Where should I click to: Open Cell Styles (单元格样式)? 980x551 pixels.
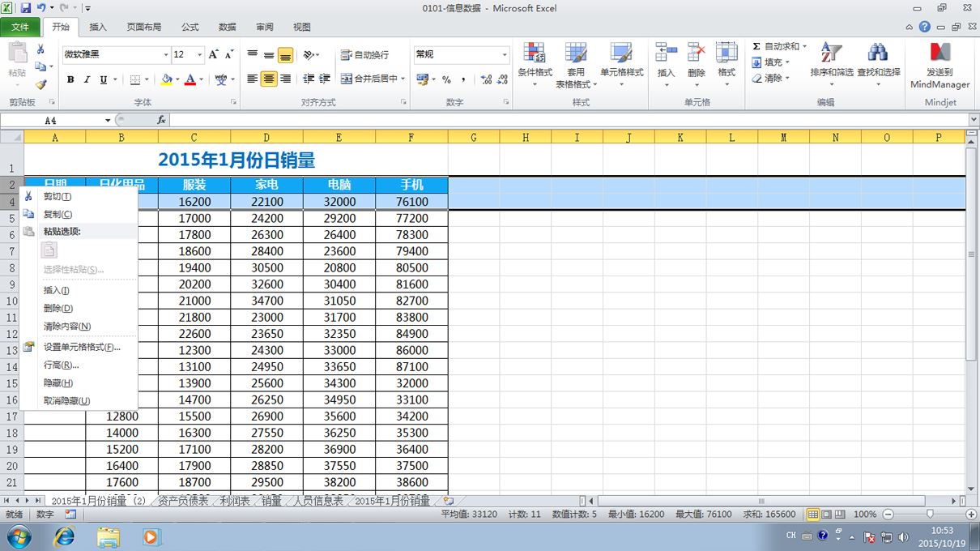(x=621, y=65)
